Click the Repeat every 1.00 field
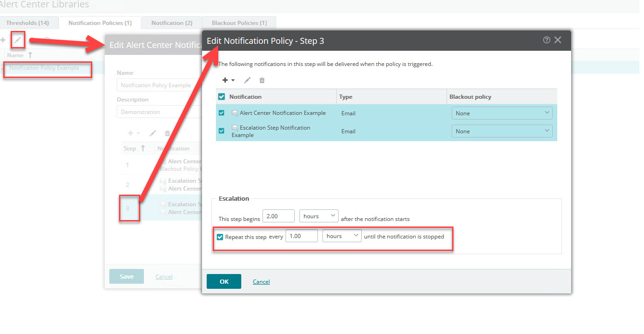 click(302, 236)
